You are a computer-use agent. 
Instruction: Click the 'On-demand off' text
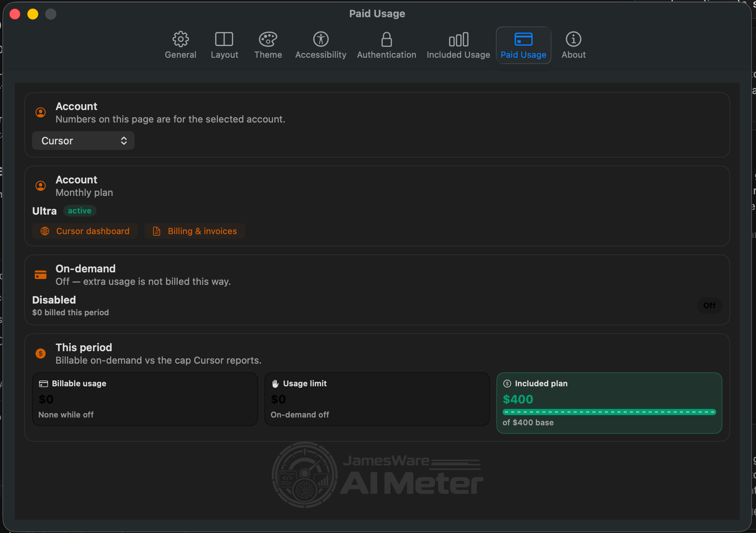click(300, 415)
